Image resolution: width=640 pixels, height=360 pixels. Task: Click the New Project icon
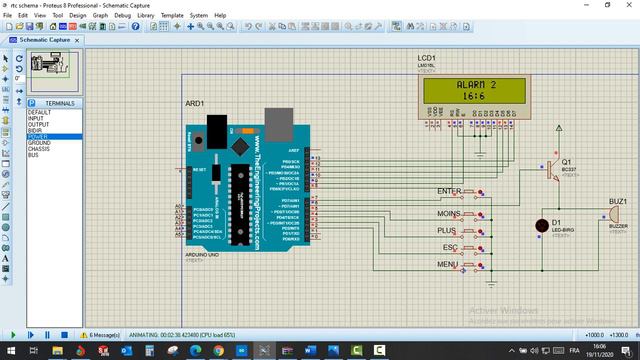(x=9, y=27)
